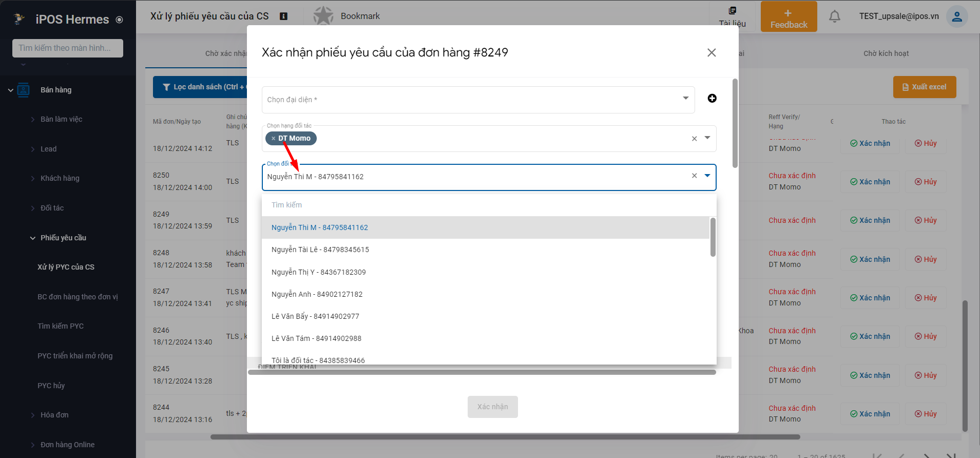Remove the DT Momo chip
980x458 pixels.
click(273, 139)
